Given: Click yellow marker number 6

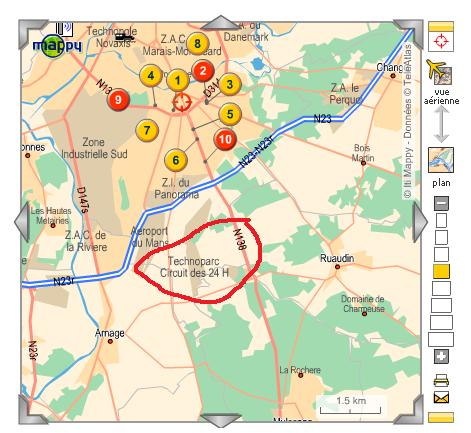Looking at the screenshot, I should point(176,160).
